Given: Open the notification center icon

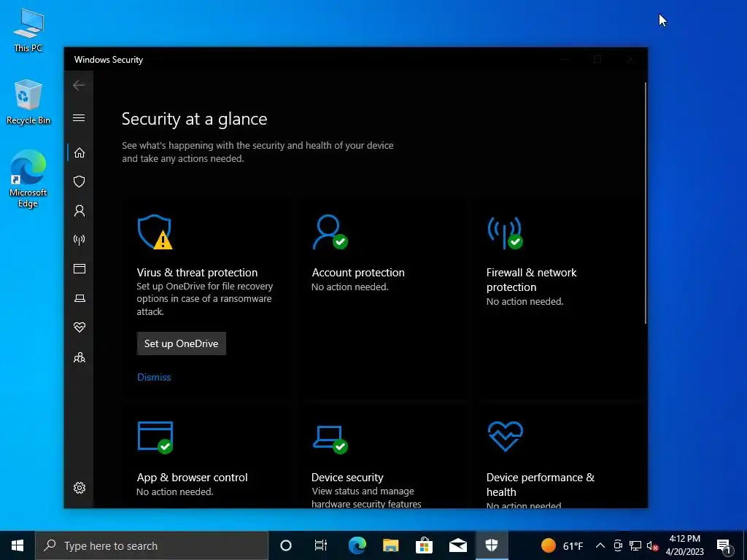Looking at the screenshot, I should pos(724,546).
